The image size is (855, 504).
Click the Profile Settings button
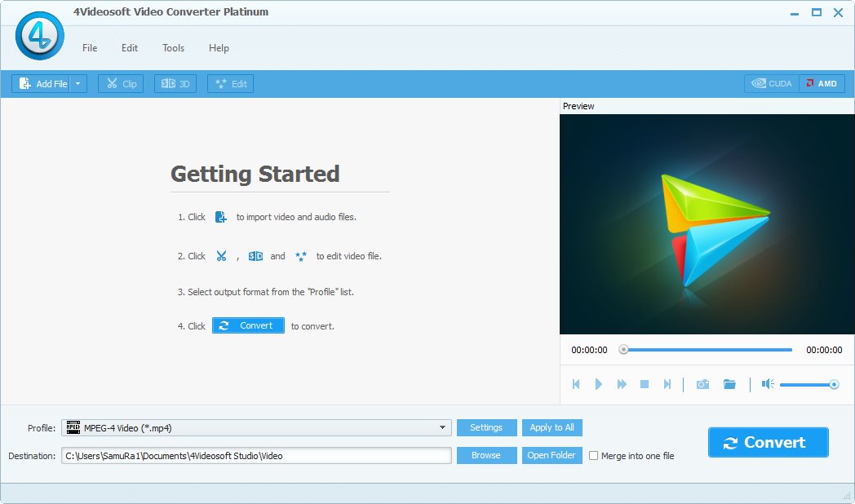pos(486,427)
